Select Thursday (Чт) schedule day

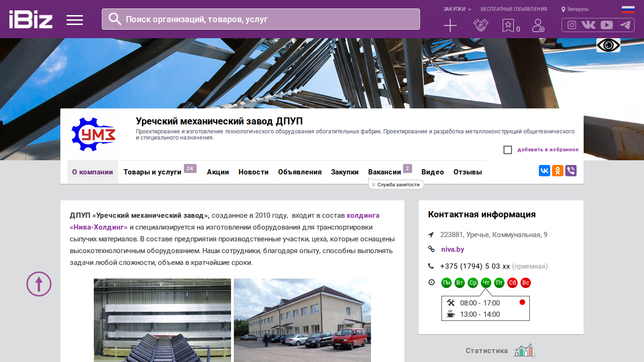(486, 283)
